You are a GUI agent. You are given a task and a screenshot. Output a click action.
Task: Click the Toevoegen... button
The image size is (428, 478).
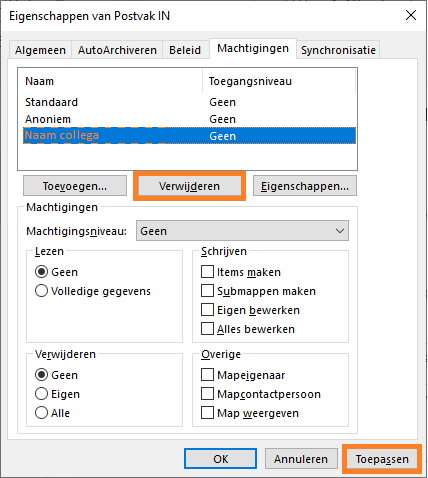(75, 186)
